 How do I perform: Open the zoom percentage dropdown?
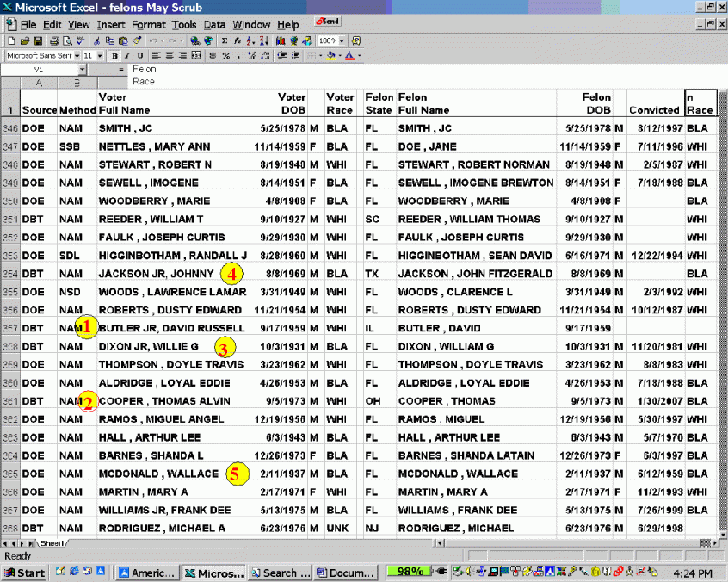(342, 40)
